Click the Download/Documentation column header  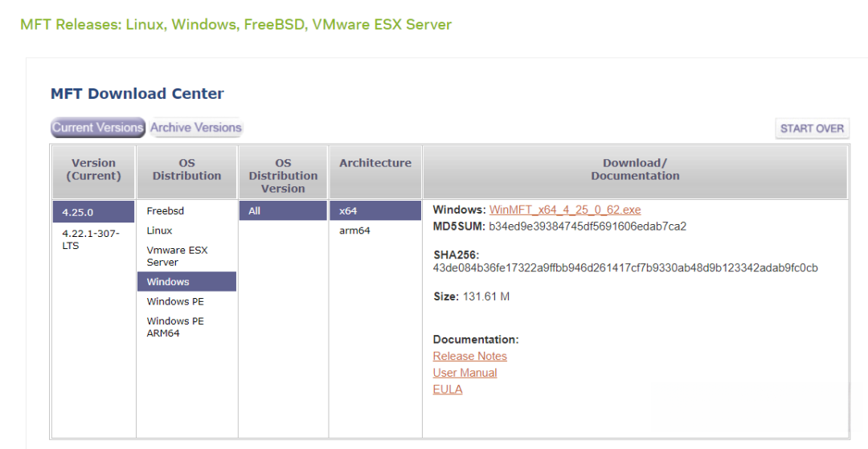[635, 172]
